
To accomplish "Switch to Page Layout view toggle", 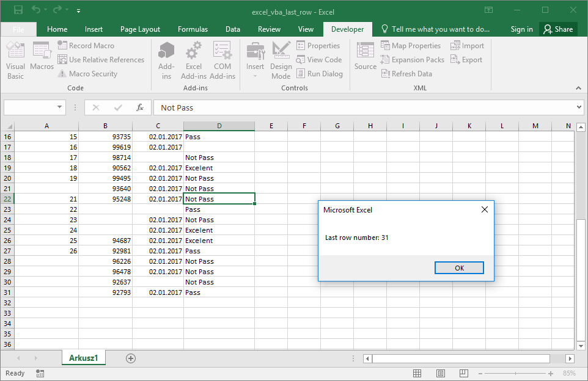I will click(440, 373).
